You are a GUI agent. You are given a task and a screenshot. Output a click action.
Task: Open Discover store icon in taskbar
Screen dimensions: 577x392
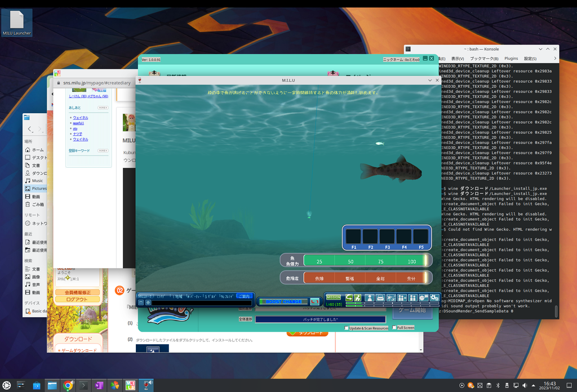pos(37,385)
